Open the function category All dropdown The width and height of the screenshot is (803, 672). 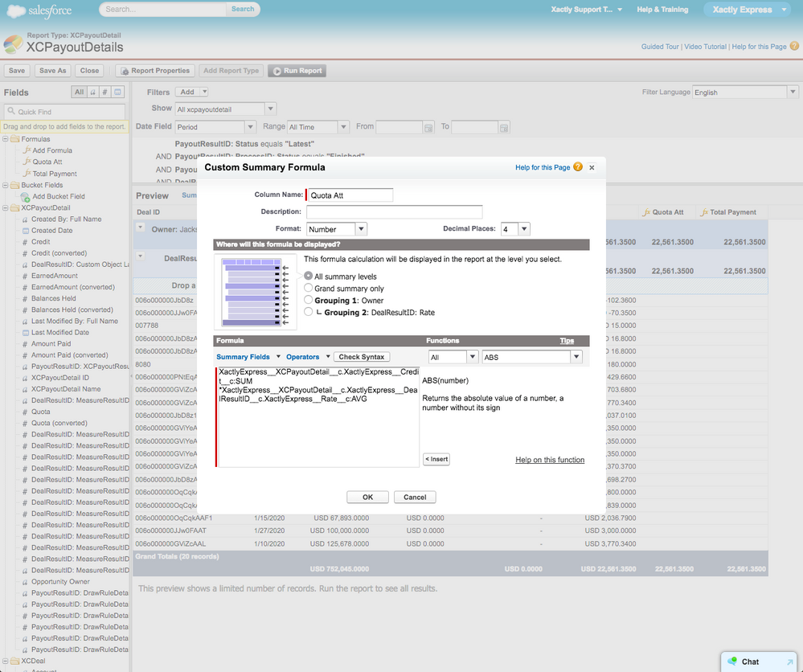473,357
